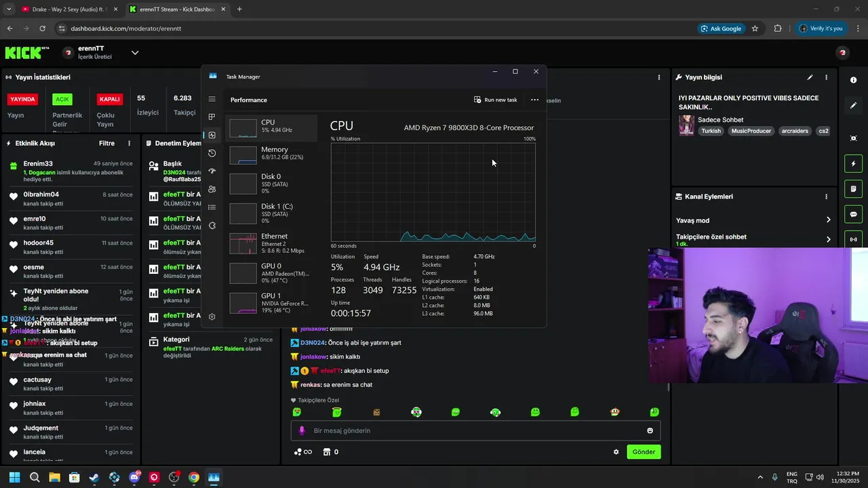
Task: Click Turkish stream tag
Action: pos(711,131)
